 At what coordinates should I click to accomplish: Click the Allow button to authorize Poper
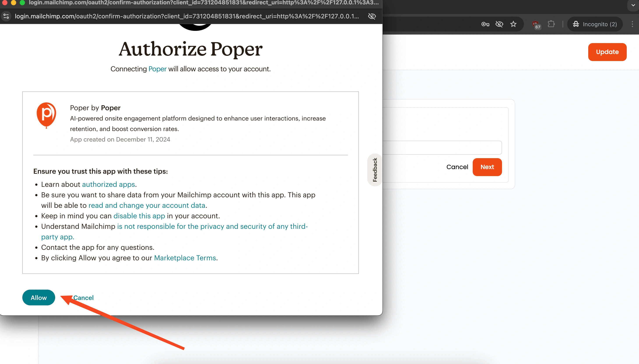(39, 297)
